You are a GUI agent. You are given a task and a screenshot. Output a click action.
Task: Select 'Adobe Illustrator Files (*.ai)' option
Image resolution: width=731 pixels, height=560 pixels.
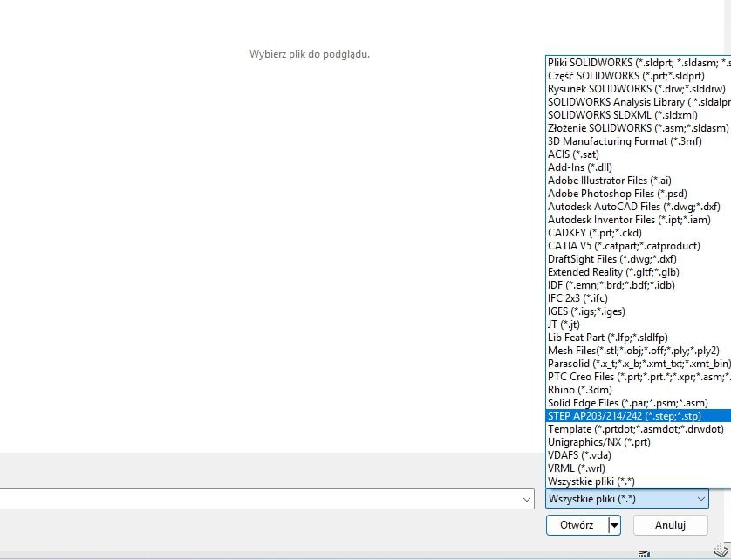coord(639,180)
